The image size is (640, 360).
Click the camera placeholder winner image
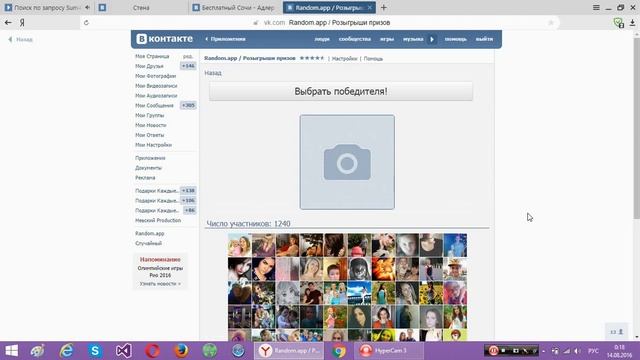coord(347,162)
